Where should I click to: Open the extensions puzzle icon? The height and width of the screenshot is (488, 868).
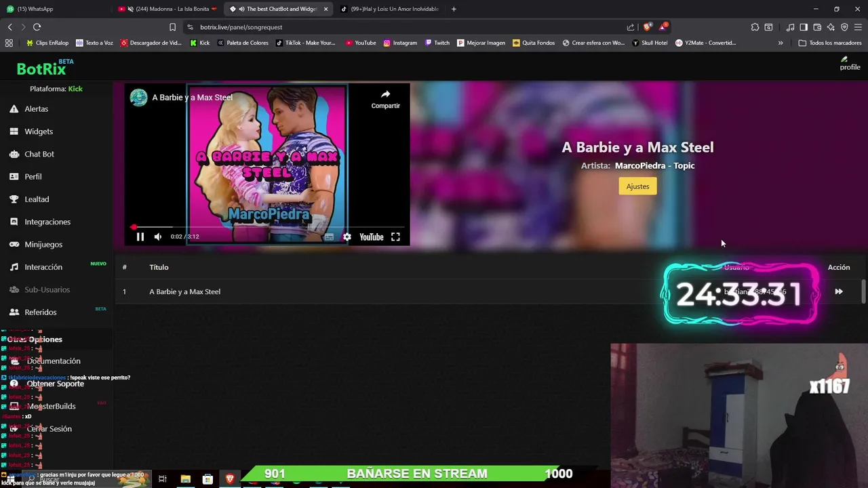755,27
